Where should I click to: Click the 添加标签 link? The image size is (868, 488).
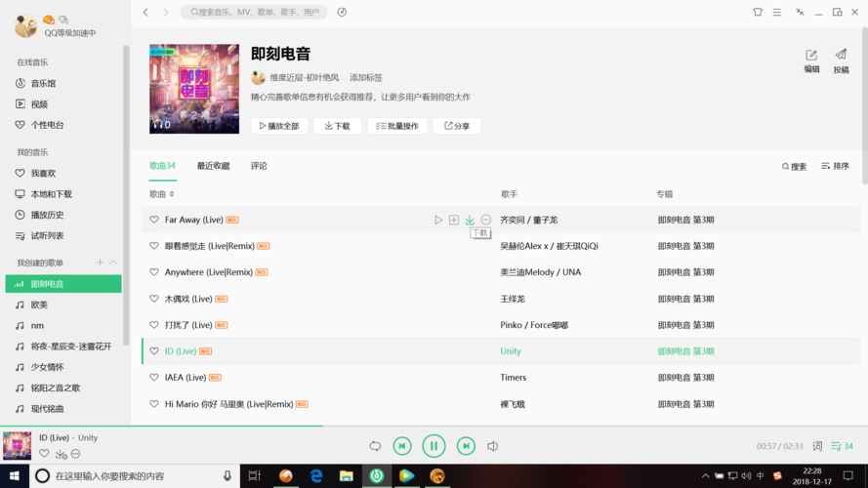click(366, 77)
